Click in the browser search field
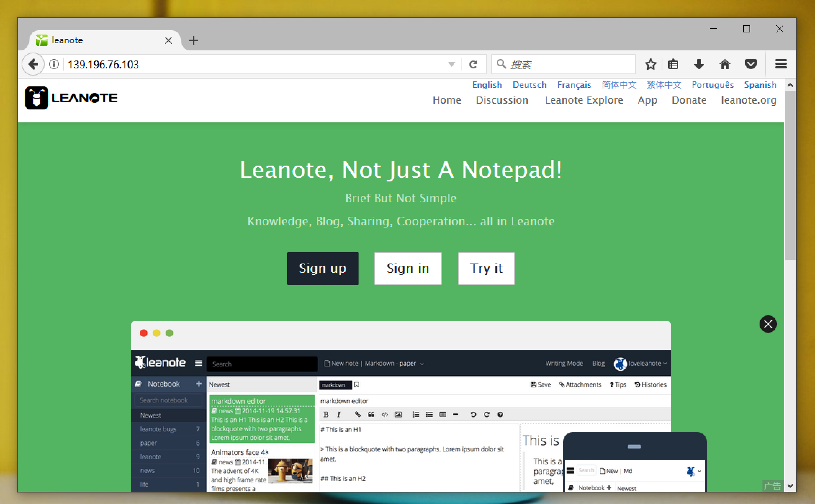Viewport: 815px width, 504px height. (569, 64)
